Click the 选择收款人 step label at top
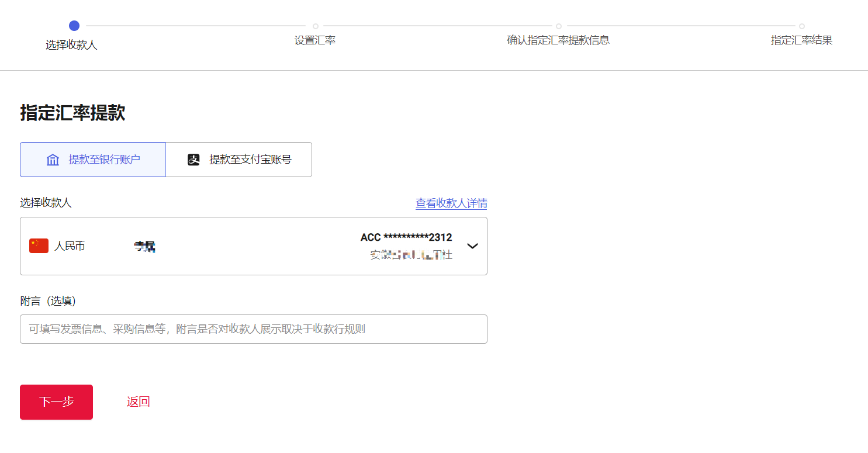868x453 pixels. pos(71,45)
